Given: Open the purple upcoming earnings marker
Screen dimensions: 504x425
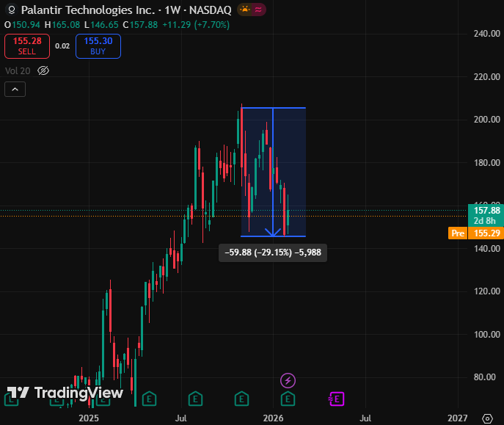Looking at the screenshot, I should point(336,399).
